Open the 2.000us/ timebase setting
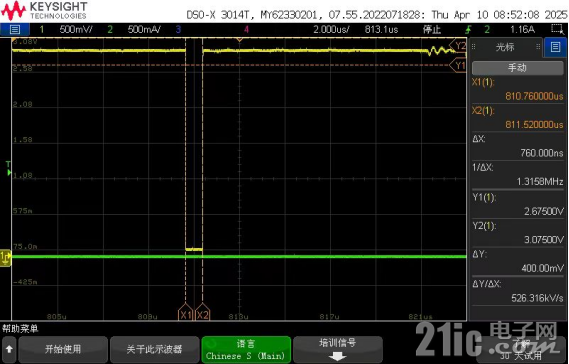569x364 pixels. tap(331, 29)
